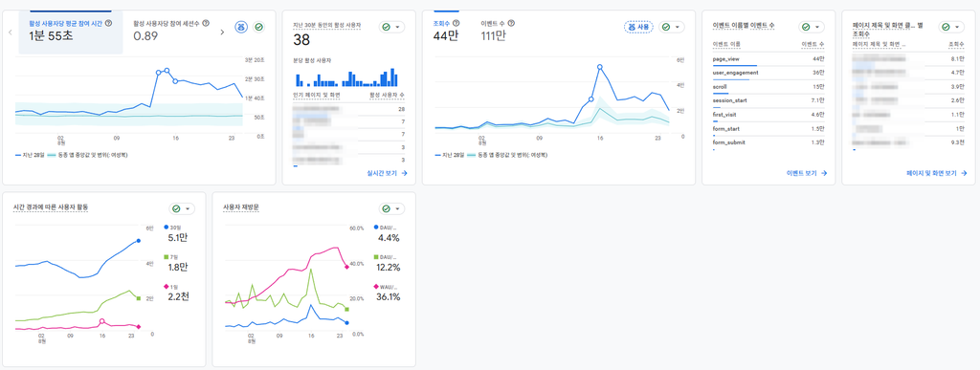Viewport: 980px width, 370px height.
Task: Click the pink 1일 legend marker
Action: coord(166,287)
